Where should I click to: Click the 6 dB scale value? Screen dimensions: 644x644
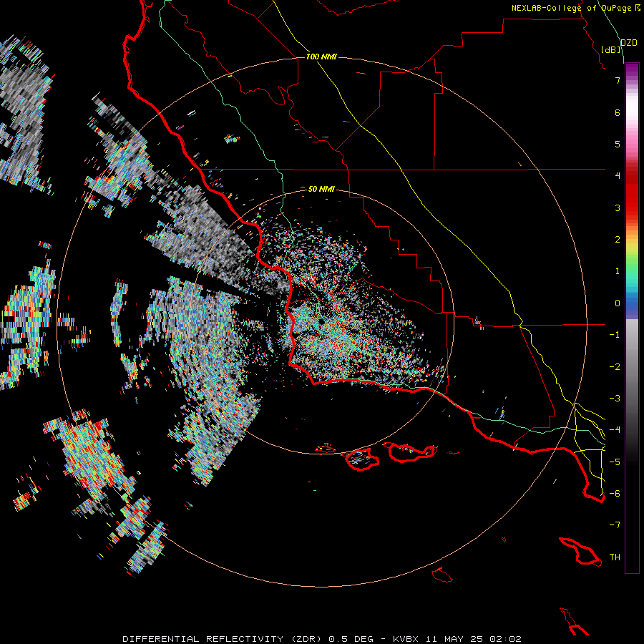pos(618,112)
